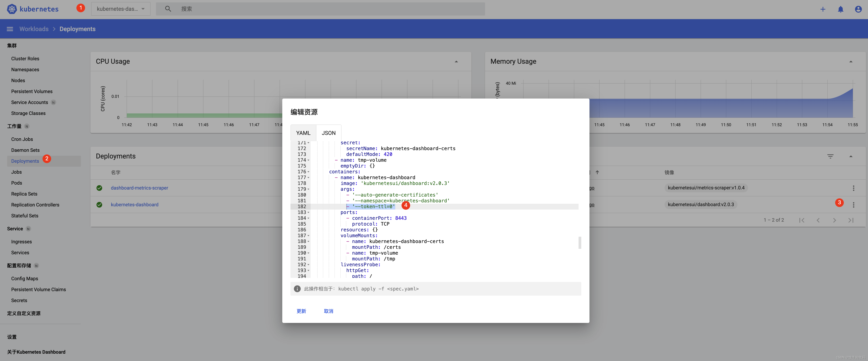The height and width of the screenshot is (361, 868).
Task: Click the search magnifier icon
Action: [168, 9]
